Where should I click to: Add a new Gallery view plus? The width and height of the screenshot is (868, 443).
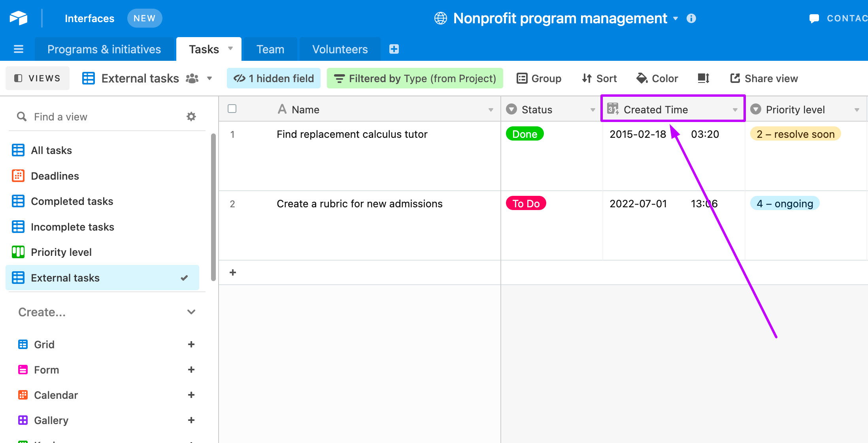[x=191, y=420]
